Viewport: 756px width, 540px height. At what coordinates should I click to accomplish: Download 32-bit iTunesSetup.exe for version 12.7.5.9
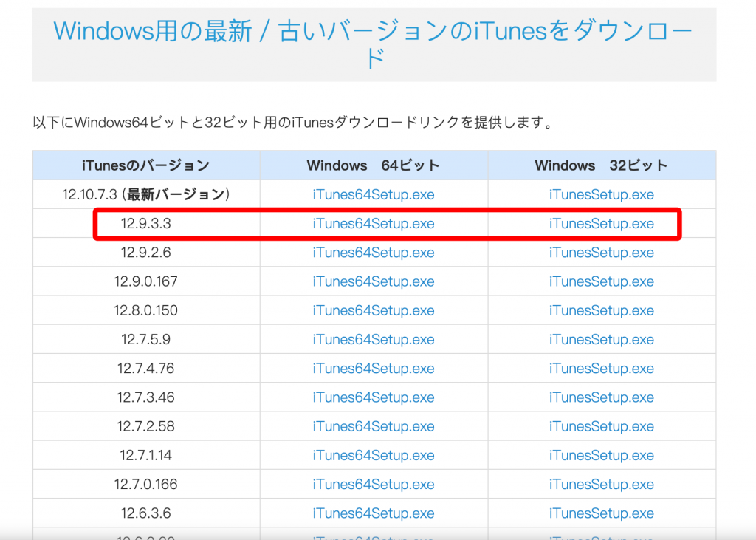(601, 339)
